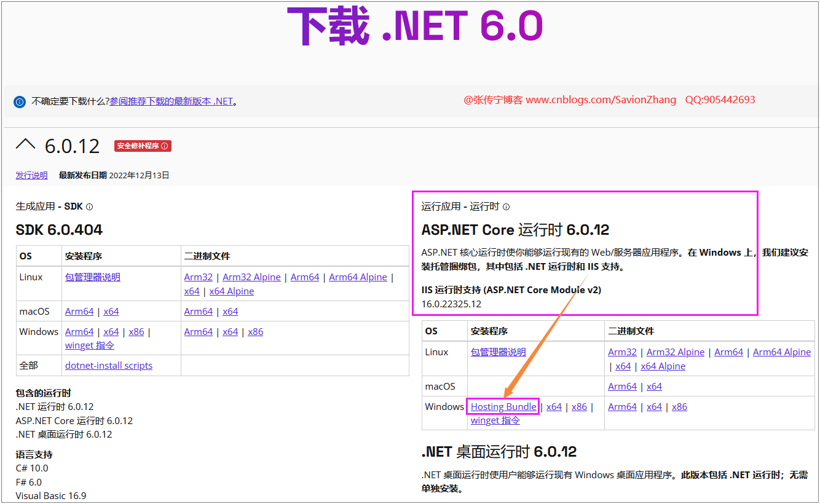Viewport: 820px width, 504px height.
Task: Open SDK Linux 包管理器说明 link
Action: 93,277
